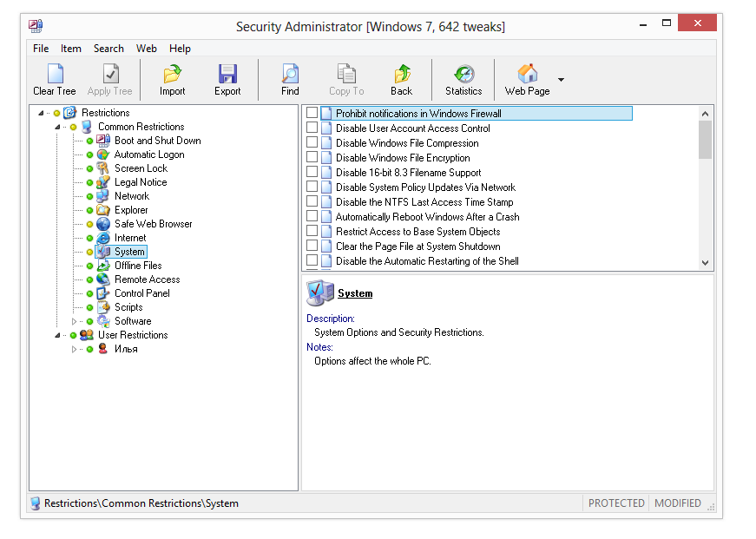
Task: Open the Item menu
Action: pyautogui.click(x=71, y=49)
